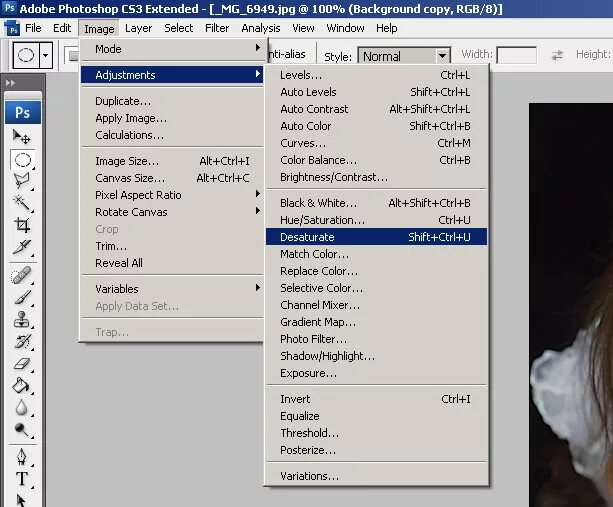The width and height of the screenshot is (613, 507).
Task: Open Black & White... adjustment
Action: coord(376,203)
